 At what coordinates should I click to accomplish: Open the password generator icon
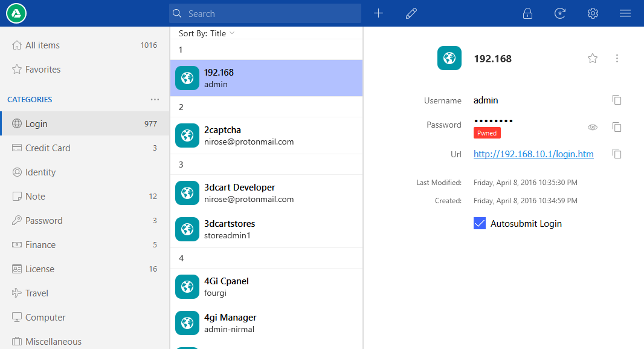(560, 13)
